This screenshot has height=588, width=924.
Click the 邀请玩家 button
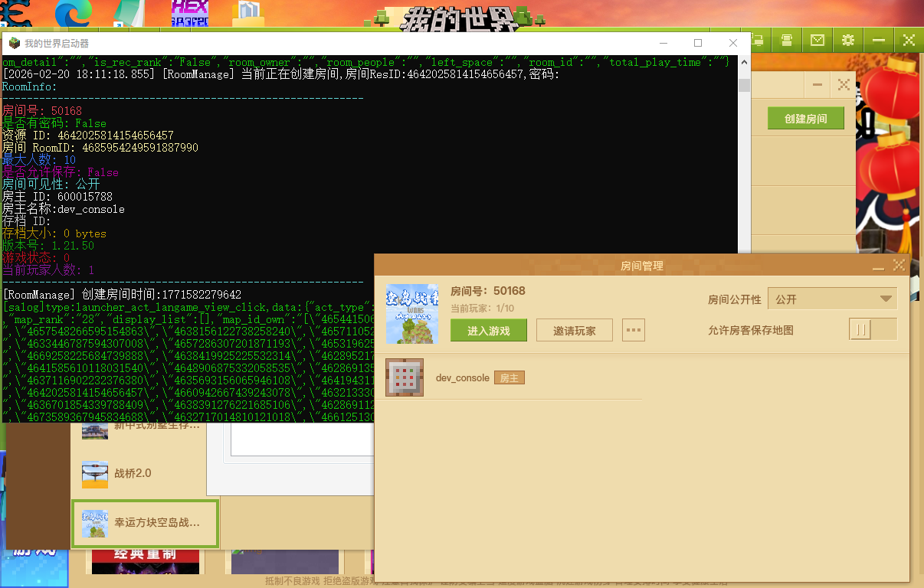coord(574,331)
